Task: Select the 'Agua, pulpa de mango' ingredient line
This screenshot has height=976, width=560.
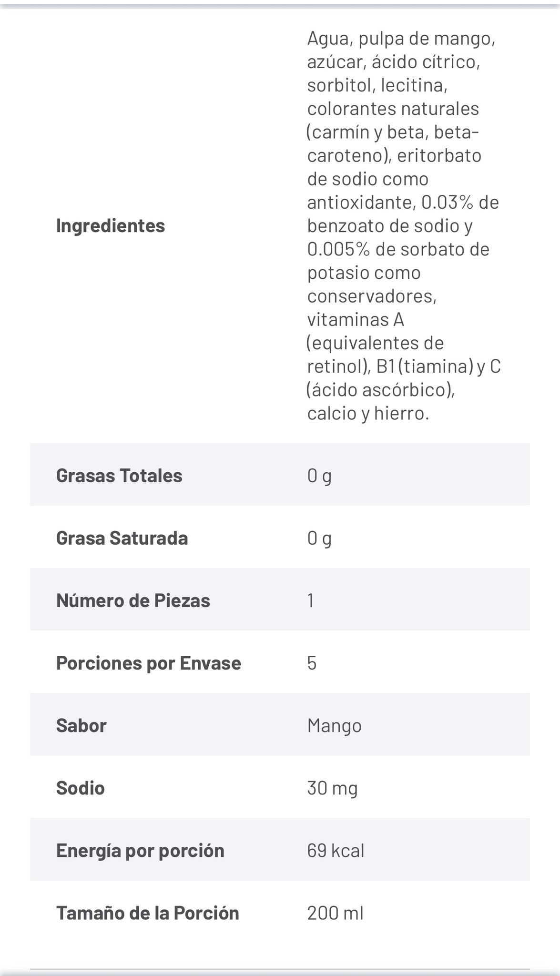Action: [x=401, y=38]
